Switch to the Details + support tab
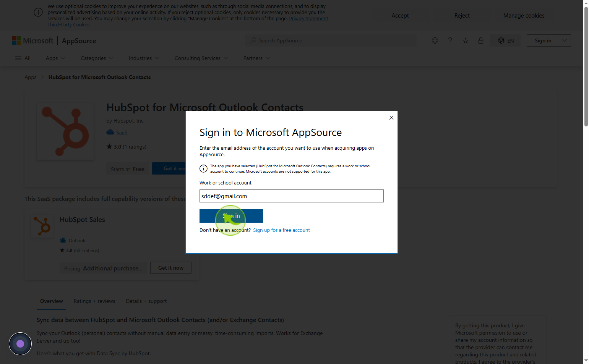This screenshot has height=364, width=589. tap(146, 301)
